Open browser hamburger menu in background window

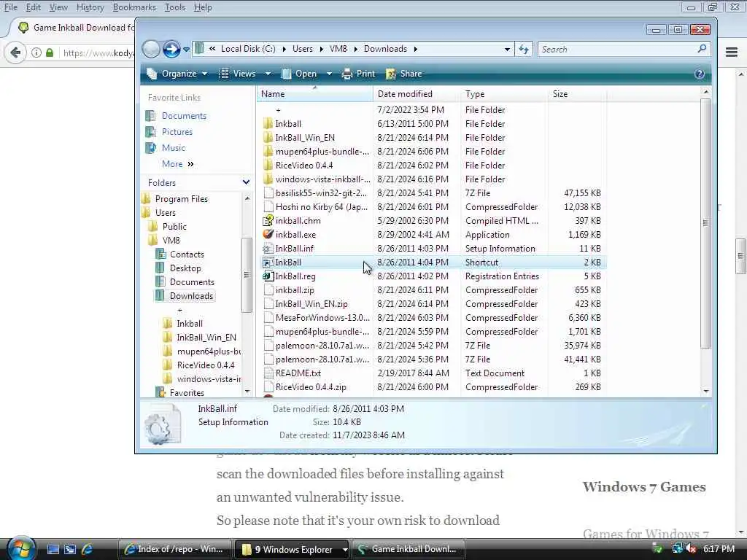tap(732, 52)
